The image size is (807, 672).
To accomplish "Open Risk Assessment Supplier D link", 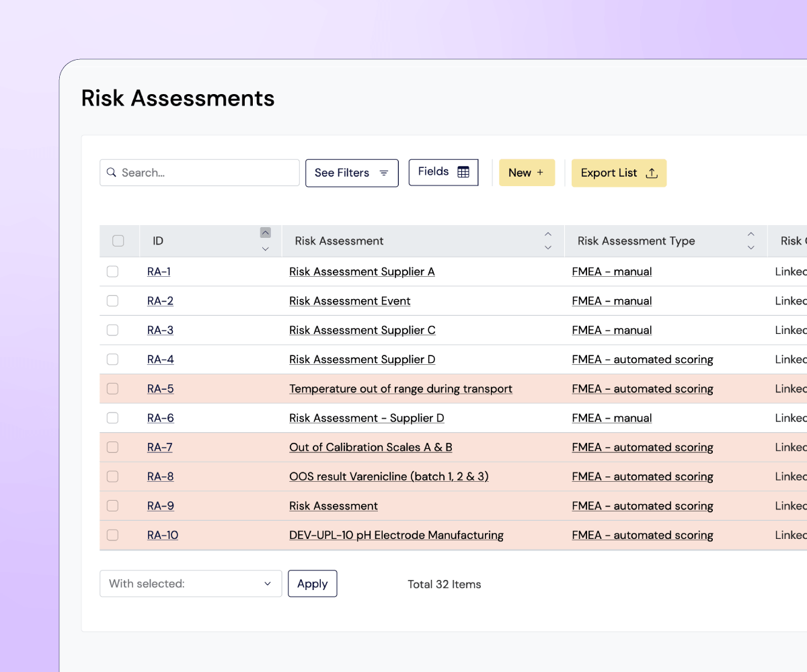I will 362,360.
